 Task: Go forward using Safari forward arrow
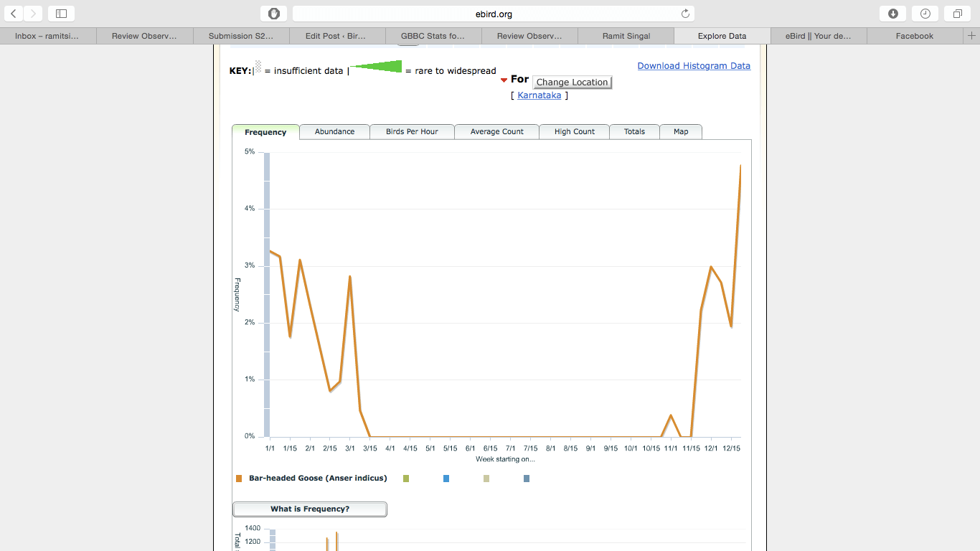[x=33, y=14]
